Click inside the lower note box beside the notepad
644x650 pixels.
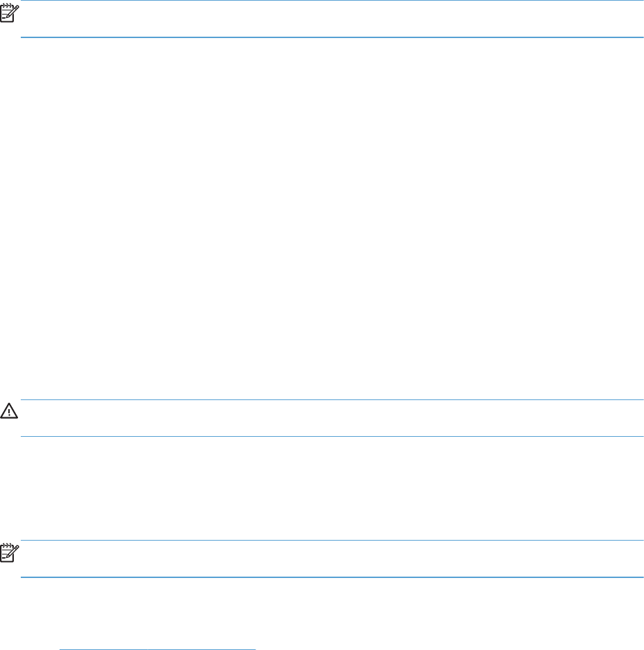coord(332,559)
